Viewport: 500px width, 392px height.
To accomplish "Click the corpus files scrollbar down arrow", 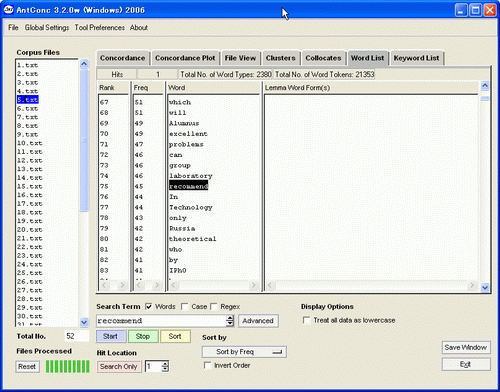I will [x=84, y=322].
